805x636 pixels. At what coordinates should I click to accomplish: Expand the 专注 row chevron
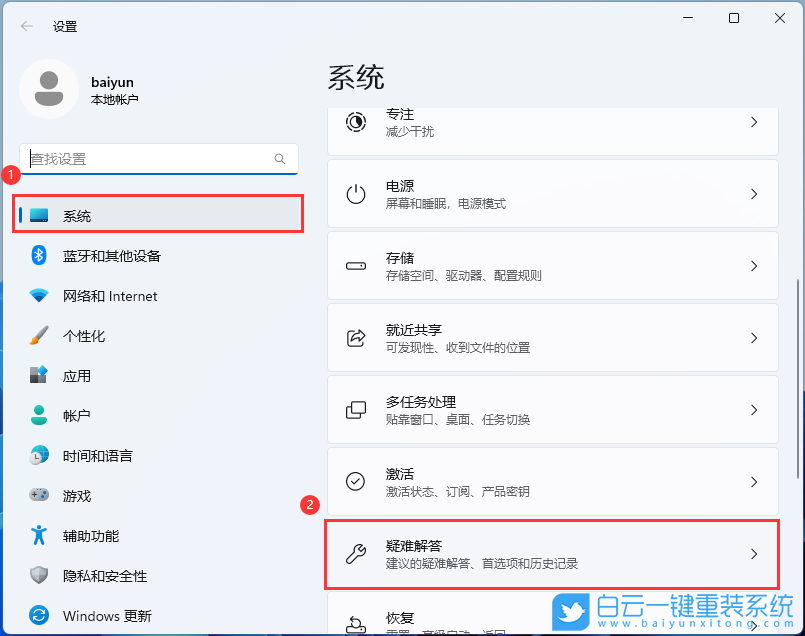click(754, 122)
